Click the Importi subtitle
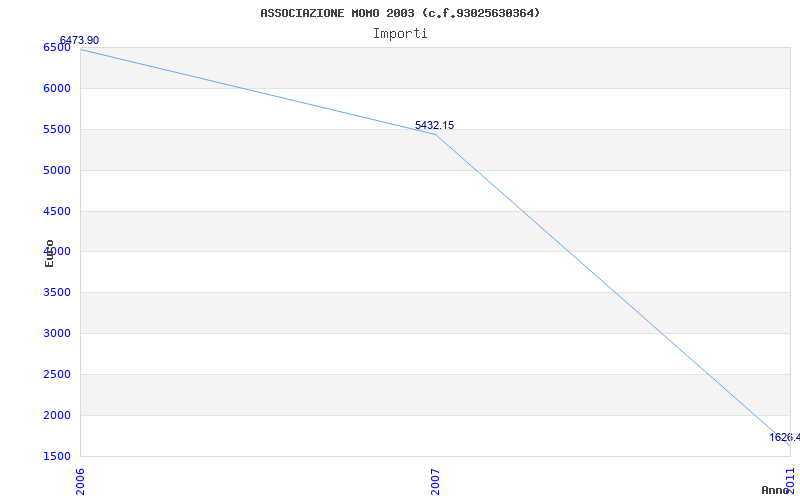 (400, 34)
